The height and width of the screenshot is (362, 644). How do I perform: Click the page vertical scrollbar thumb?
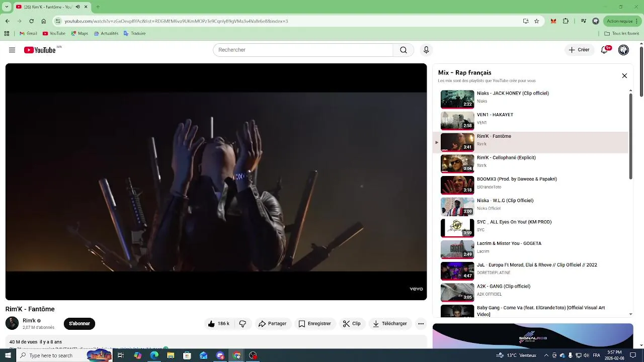(641, 72)
